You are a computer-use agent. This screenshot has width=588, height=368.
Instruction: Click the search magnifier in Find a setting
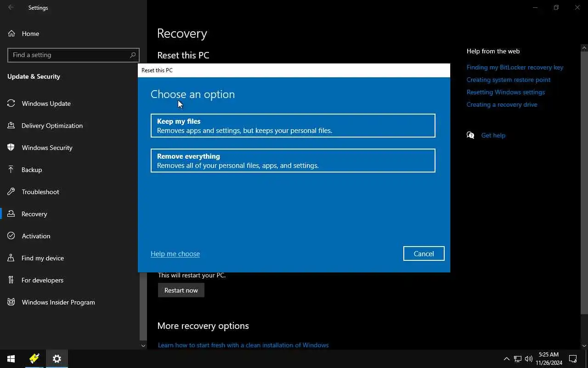pyautogui.click(x=133, y=55)
